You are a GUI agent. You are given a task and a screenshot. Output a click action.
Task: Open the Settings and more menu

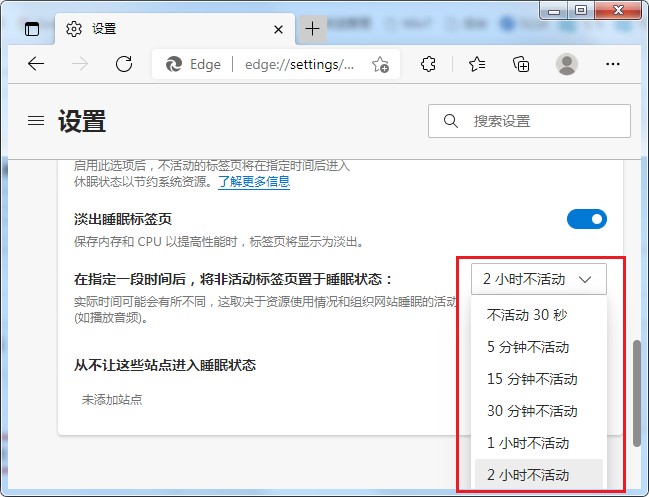click(x=613, y=64)
